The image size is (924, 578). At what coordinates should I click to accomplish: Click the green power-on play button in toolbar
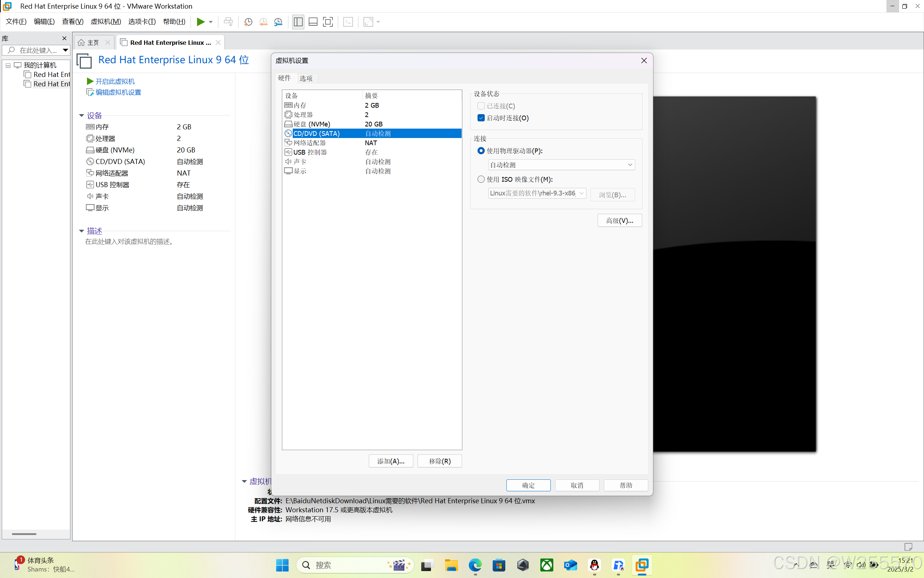pos(200,22)
